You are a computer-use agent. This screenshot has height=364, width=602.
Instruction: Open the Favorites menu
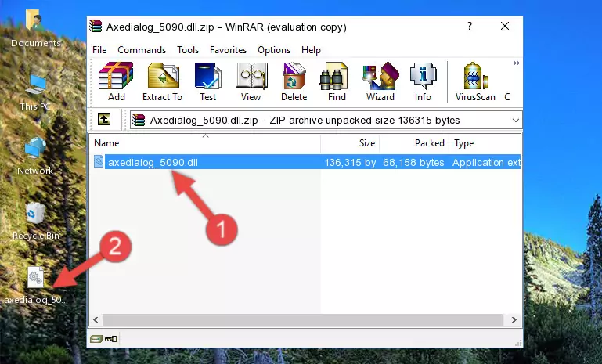click(228, 50)
